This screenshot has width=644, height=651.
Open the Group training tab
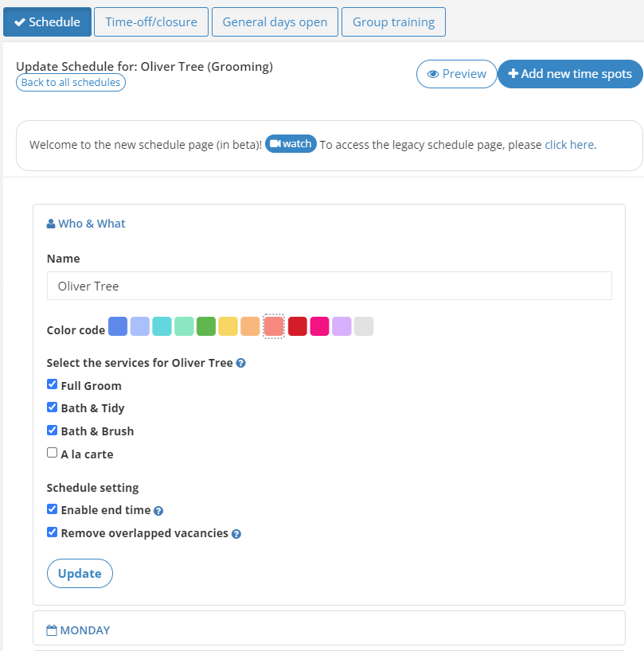pos(392,21)
